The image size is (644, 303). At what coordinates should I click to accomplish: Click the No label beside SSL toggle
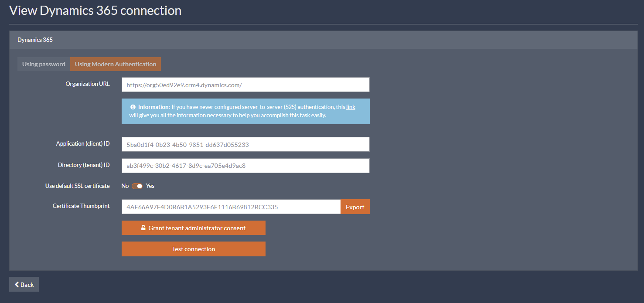point(125,186)
